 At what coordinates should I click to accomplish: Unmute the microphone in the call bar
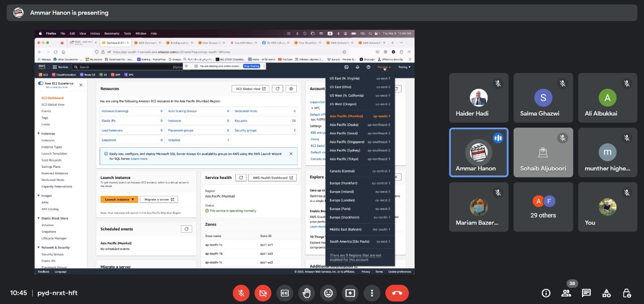click(241, 293)
